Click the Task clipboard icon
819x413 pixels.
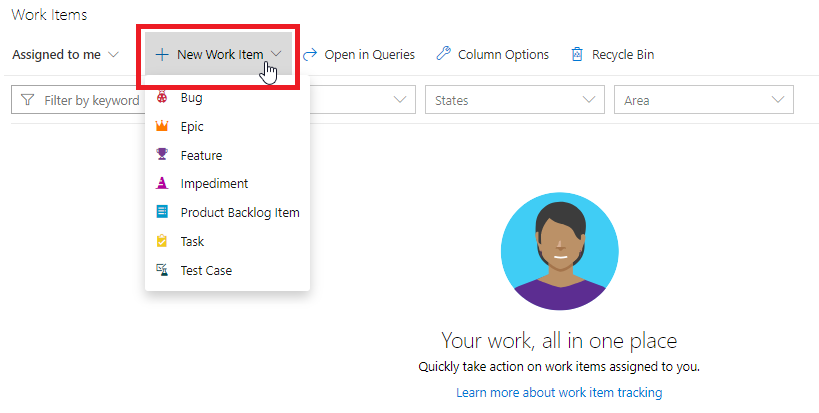click(162, 241)
